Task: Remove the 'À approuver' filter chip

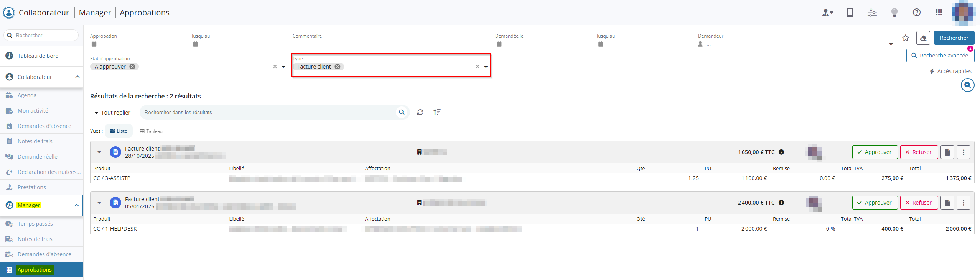Action: (132, 67)
